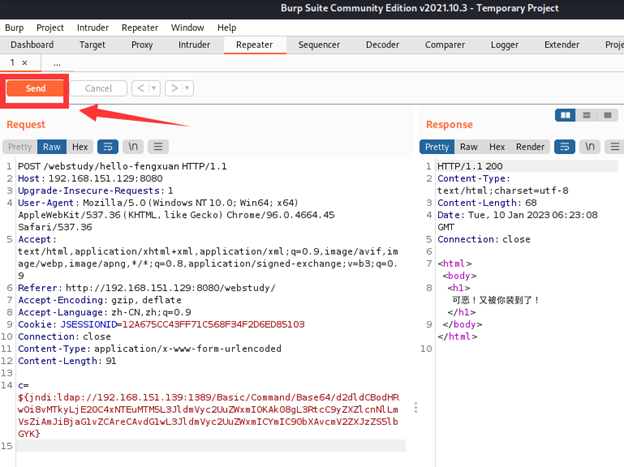Click the Chinese h1 text in response

coord(495,300)
